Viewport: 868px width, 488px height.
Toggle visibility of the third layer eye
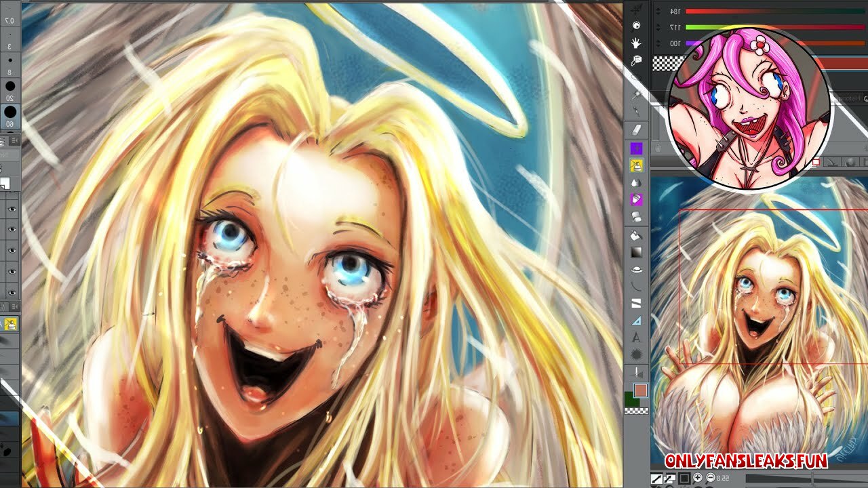(12, 250)
